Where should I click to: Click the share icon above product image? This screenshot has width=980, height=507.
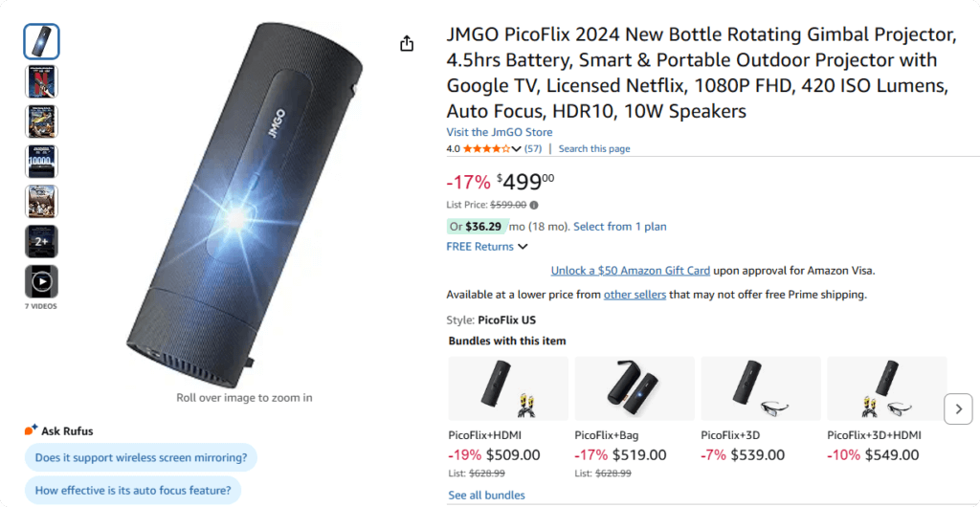click(x=407, y=44)
